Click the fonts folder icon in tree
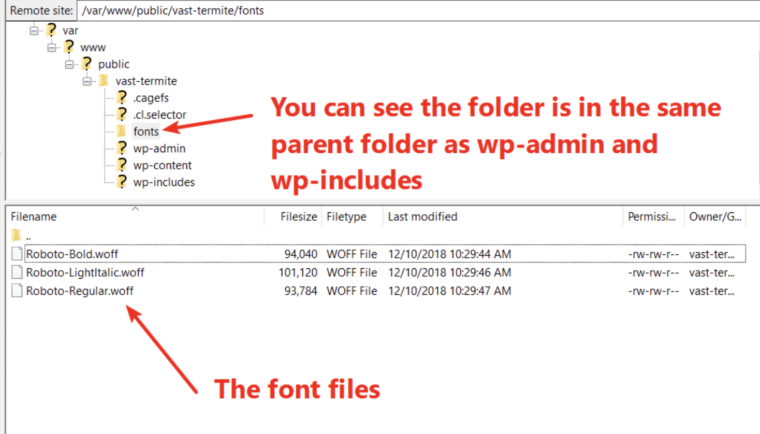Viewport: 760px width, 434px height. coord(121,131)
